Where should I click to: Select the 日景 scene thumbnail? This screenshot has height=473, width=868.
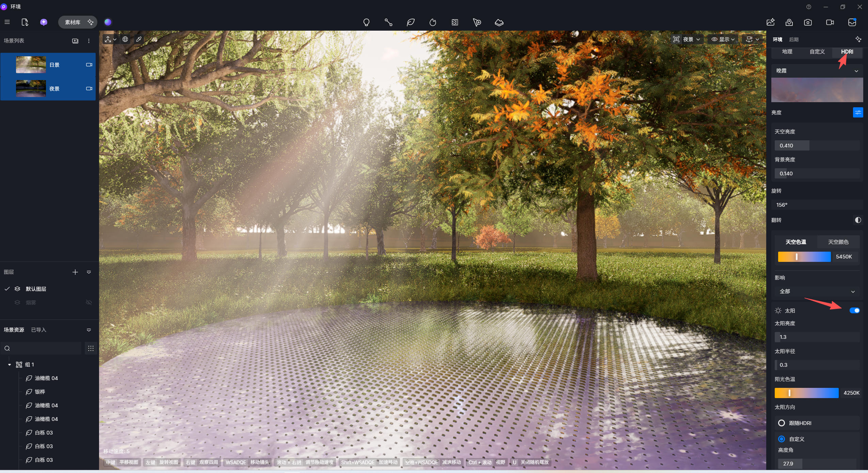point(31,65)
